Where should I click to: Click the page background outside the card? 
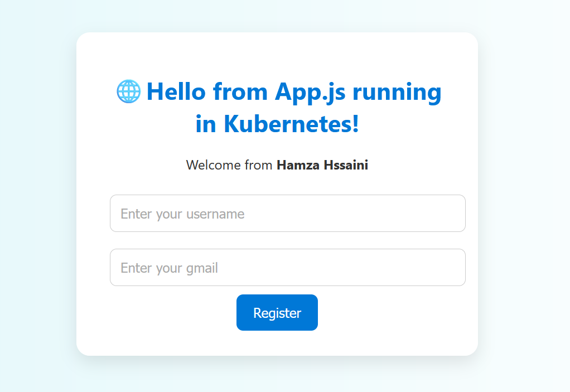[33, 195]
